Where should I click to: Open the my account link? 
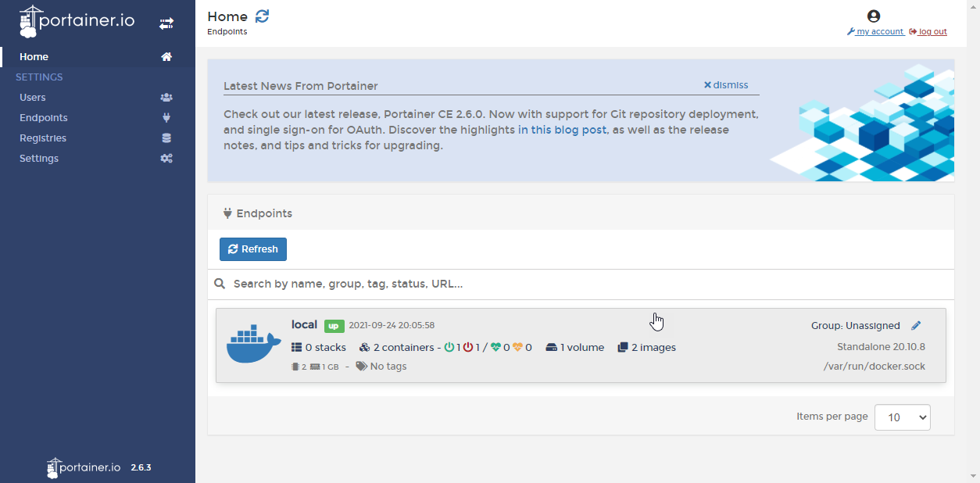(x=875, y=32)
